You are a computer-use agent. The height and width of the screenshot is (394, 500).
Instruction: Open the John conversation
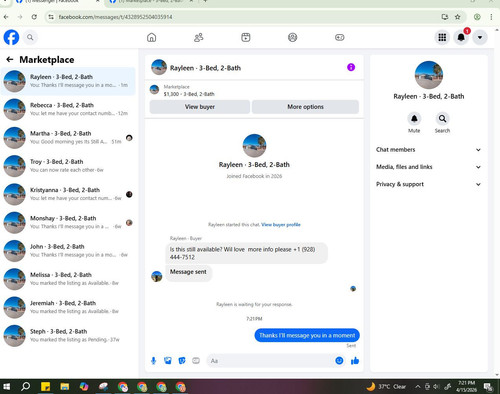[68, 251]
